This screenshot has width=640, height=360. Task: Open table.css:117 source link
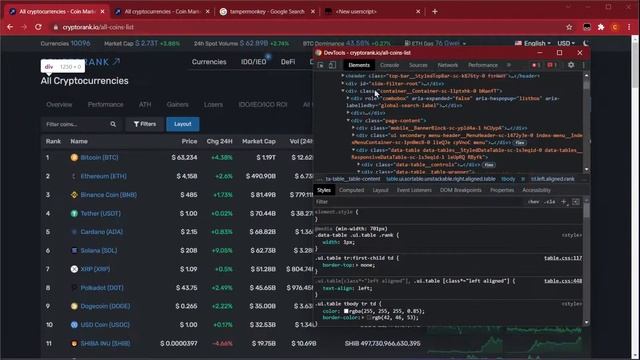pyautogui.click(x=563, y=258)
